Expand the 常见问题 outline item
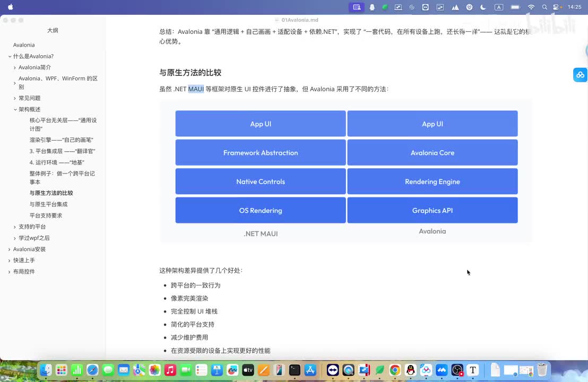588x382 pixels. pos(15,98)
